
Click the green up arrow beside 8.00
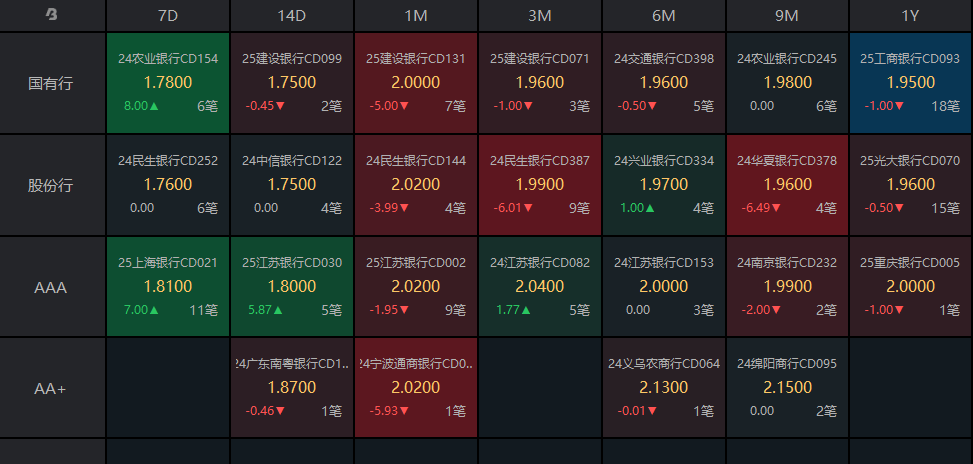point(156,105)
